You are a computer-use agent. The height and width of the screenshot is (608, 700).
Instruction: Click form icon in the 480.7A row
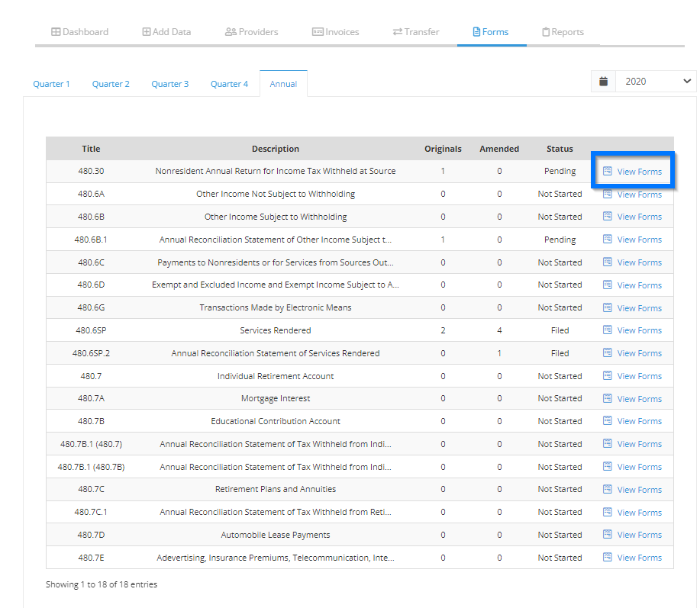(x=607, y=398)
